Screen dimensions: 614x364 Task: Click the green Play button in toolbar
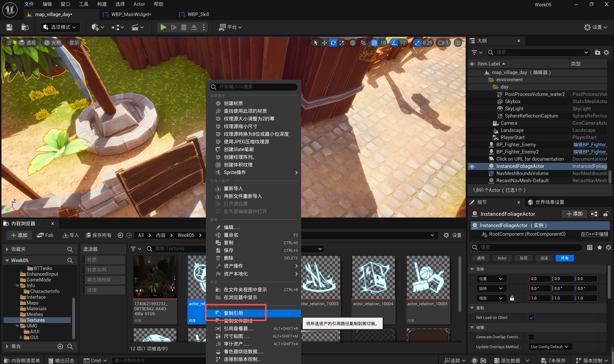[x=163, y=27]
